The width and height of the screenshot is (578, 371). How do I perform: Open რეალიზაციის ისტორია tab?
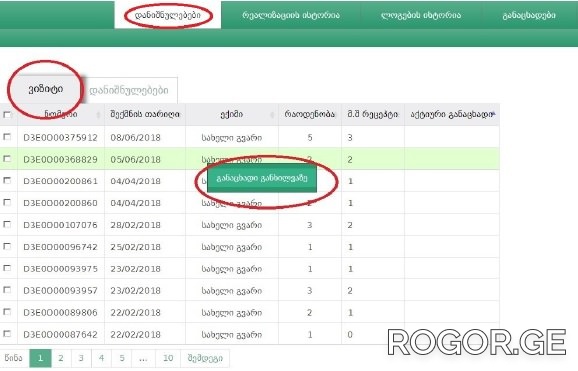point(291,15)
